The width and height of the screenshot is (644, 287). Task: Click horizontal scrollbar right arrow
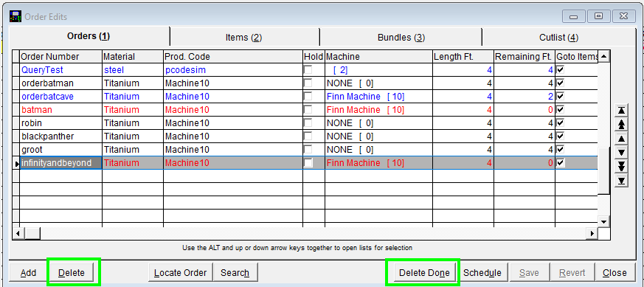(x=592, y=234)
